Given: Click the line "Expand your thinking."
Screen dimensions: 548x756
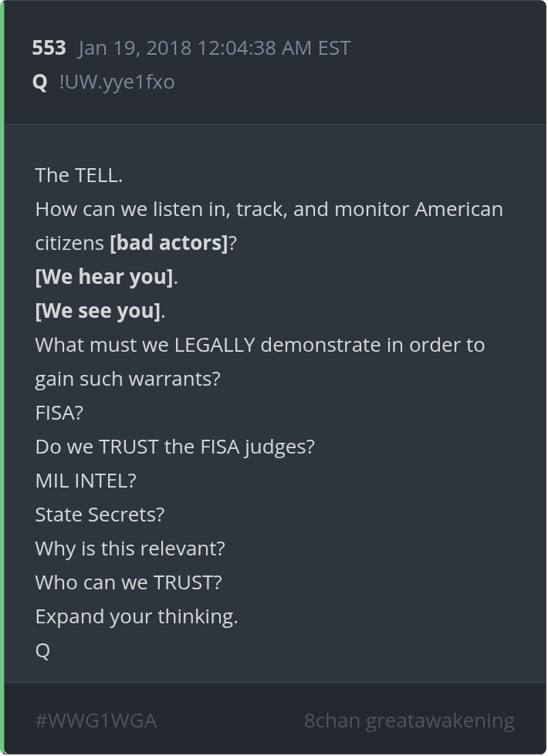Looking at the screenshot, I should [x=137, y=616].
